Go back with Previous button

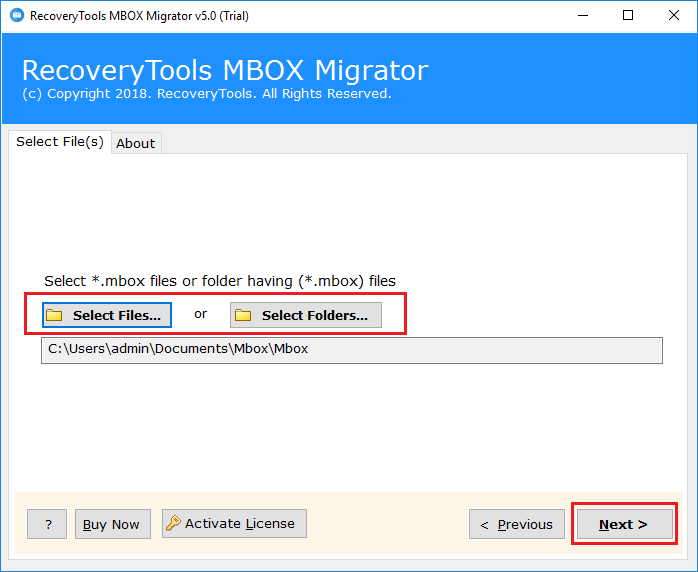[516, 524]
